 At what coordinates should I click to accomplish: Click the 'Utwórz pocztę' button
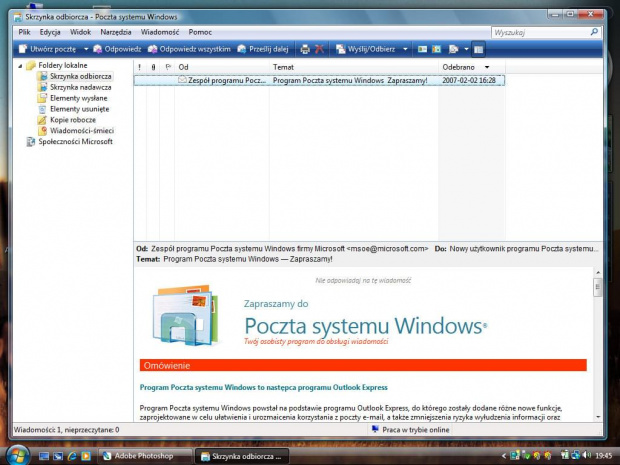(47, 49)
